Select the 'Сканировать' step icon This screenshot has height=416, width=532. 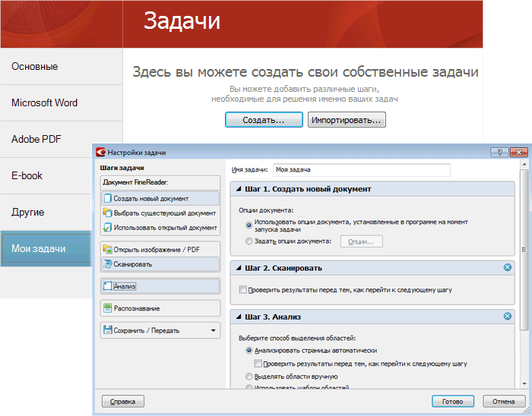pyautogui.click(x=107, y=264)
